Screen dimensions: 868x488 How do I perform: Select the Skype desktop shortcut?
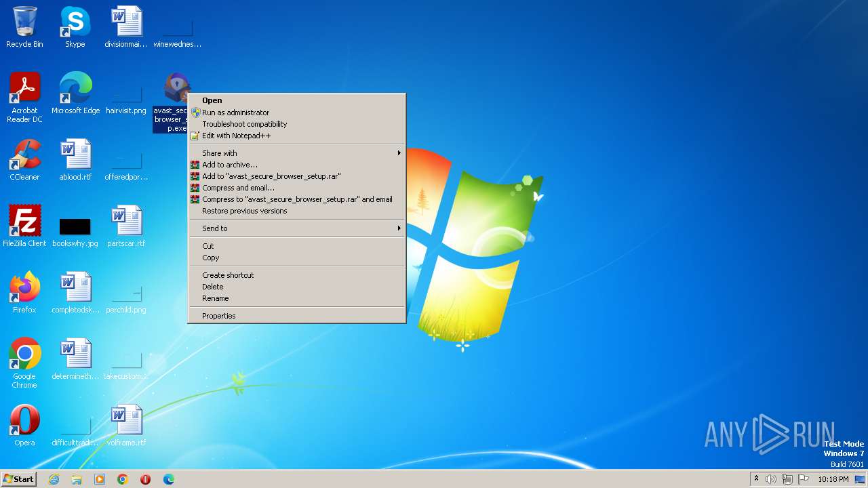75,27
